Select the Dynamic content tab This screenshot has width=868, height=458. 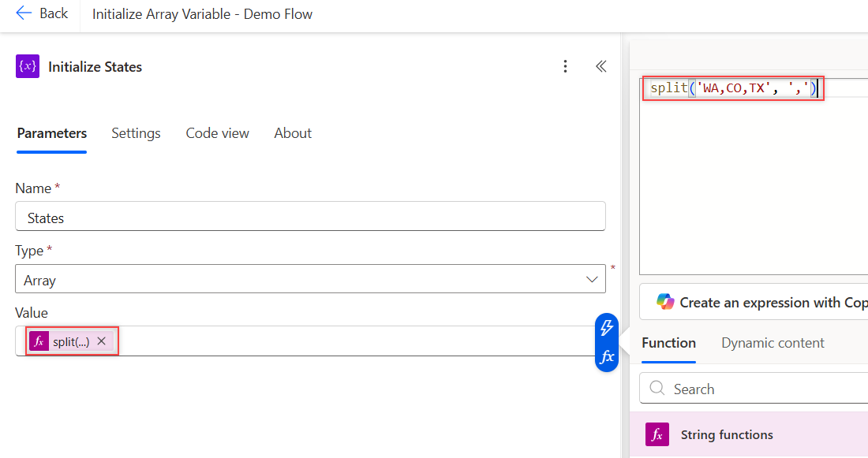773,343
